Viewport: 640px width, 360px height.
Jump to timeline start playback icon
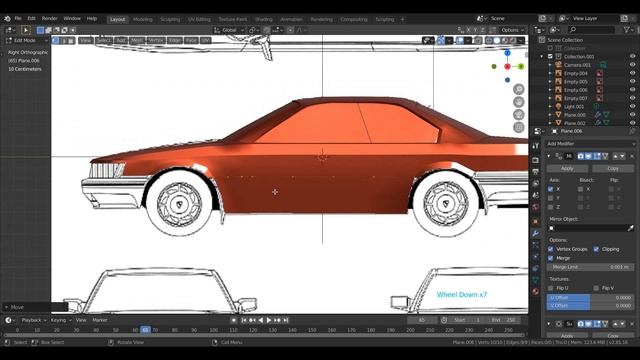coord(244,320)
